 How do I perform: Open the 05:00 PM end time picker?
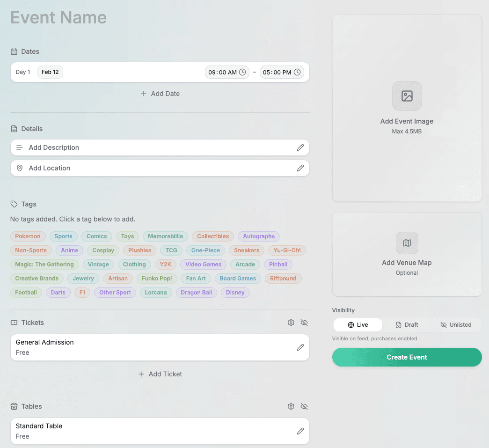[282, 72]
